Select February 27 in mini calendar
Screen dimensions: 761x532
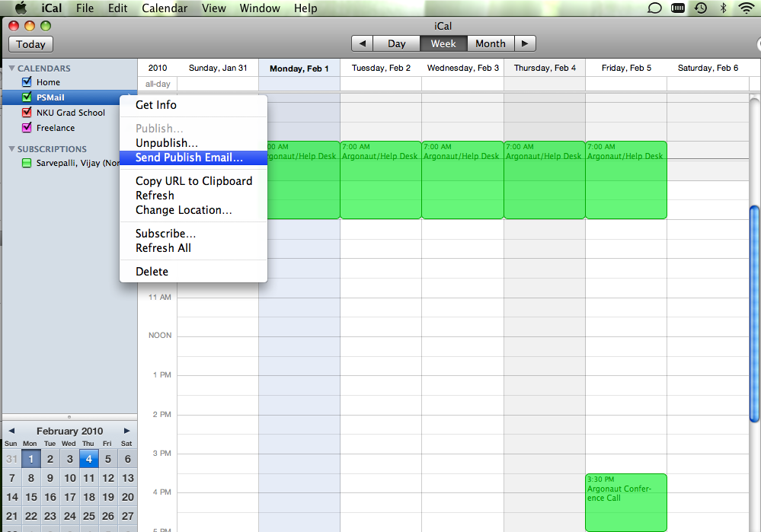tap(128, 516)
